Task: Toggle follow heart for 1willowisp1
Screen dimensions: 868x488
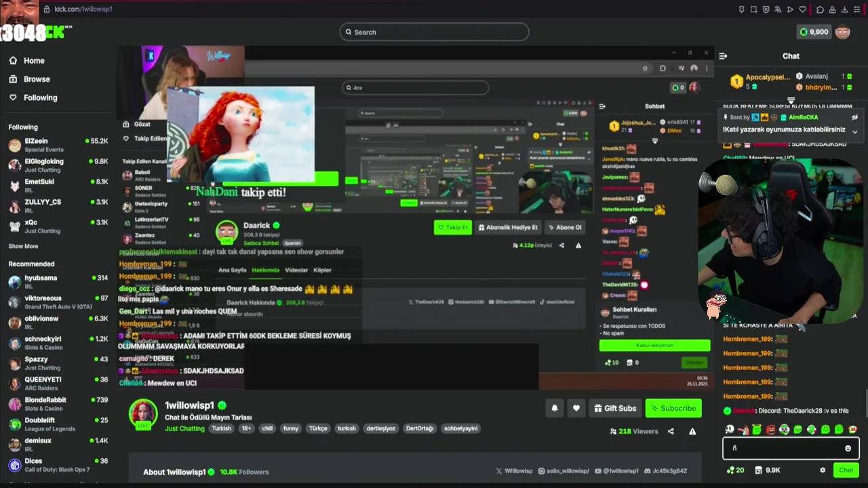Action: click(x=576, y=408)
